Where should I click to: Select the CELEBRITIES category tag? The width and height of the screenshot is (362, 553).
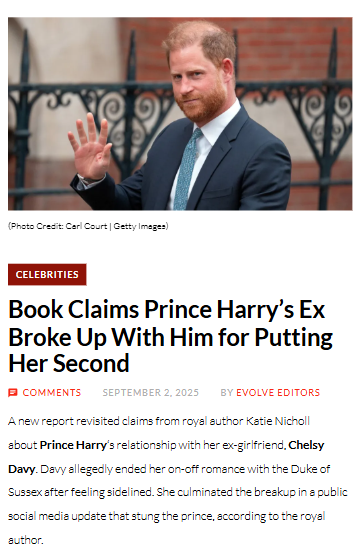click(47, 275)
